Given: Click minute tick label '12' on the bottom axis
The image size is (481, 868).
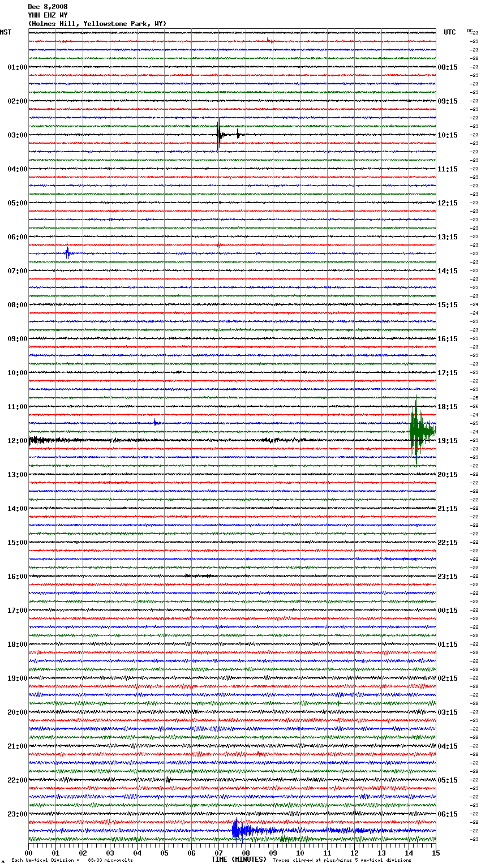Looking at the screenshot, I should click(355, 852).
